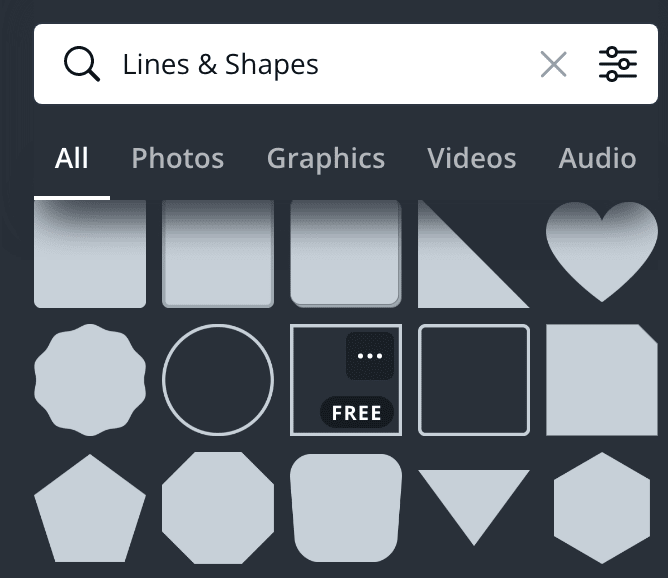This screenshot has height=578, width=668.
Task: Switch to the Photos tab
Action: click(177, 158)
